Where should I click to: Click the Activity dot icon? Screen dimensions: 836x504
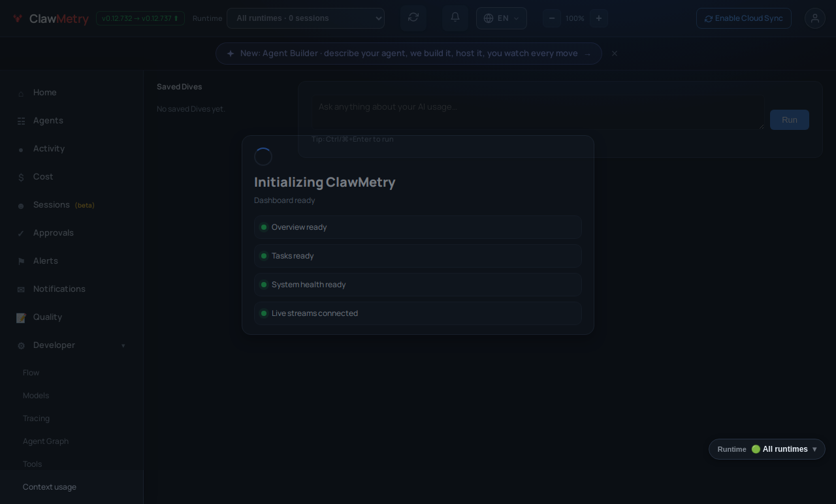click(x=21, y=150)
